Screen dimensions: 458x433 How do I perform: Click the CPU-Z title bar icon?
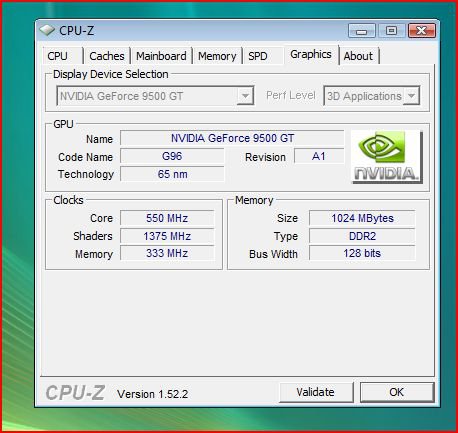point(47,30)
